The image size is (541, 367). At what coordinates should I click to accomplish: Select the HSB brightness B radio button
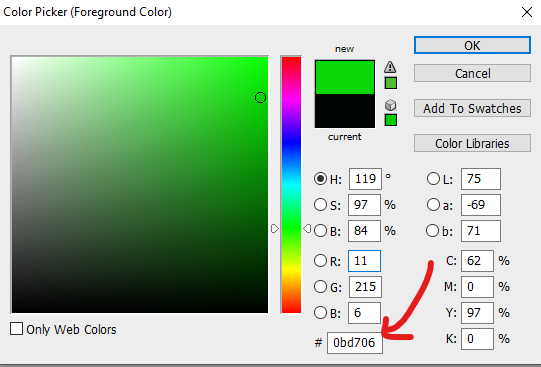point(320,230)
